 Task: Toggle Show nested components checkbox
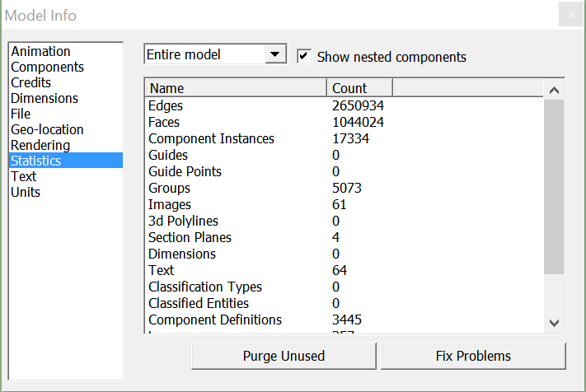point(304,56)
